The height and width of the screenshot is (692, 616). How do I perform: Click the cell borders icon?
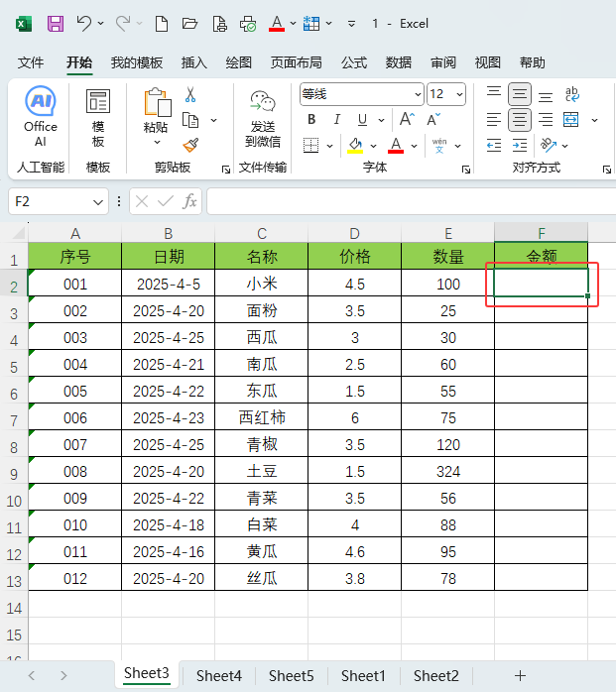click(311, 145)
